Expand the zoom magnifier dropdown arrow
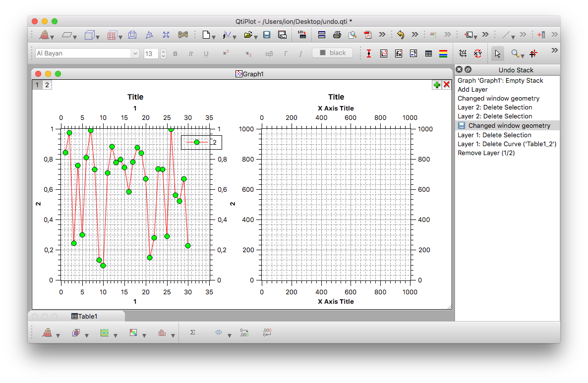The image size is (588, 383). point(523,56)
